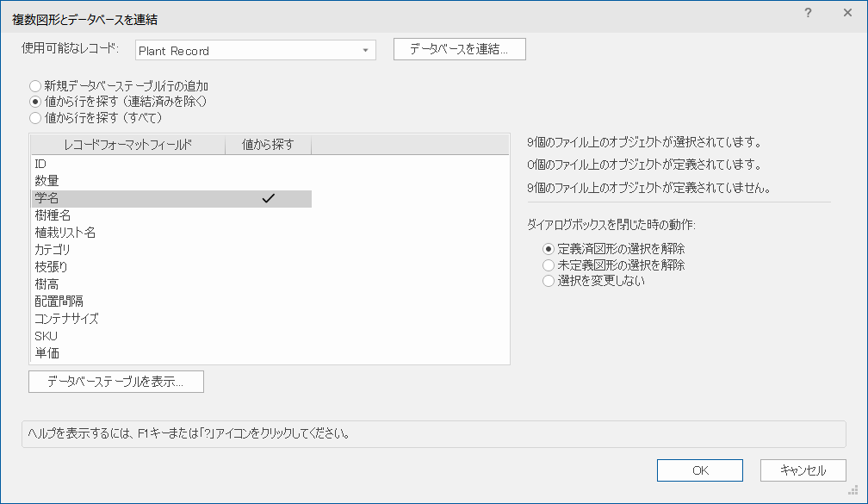Screen dimensions: 868x504
Task: Open help with the ? icon
Action: coord(808,12)
